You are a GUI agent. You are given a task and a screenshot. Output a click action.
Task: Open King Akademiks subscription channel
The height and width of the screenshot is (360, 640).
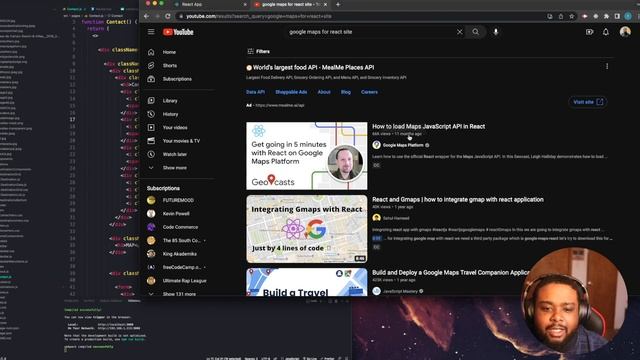tap(179, 254)
